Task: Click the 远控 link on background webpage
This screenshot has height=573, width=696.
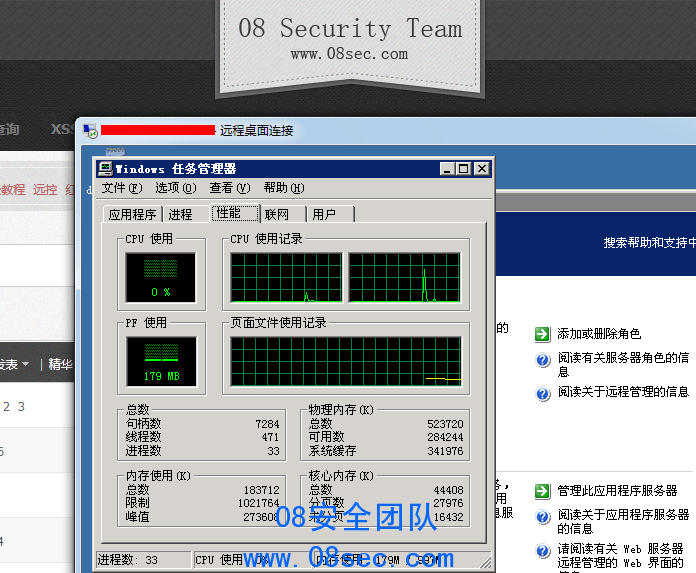Action: coord(45,190)
